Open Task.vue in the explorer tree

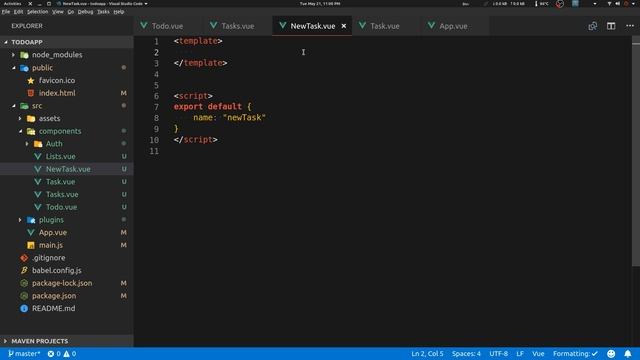[60, 182]
